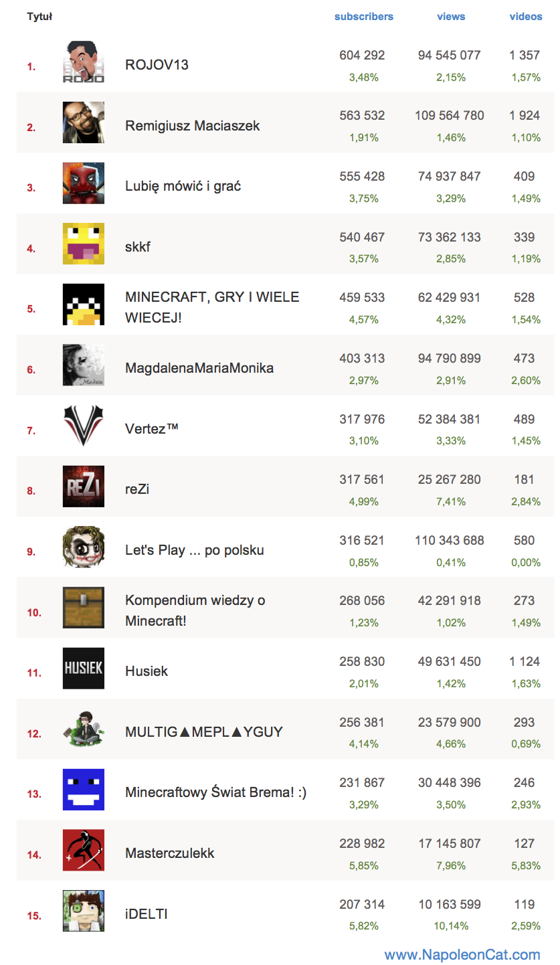Open Remigiusz Maciaszek's avatar thumbnail
Viewport: 560px width, 965px height.
[x=84, y=122]
